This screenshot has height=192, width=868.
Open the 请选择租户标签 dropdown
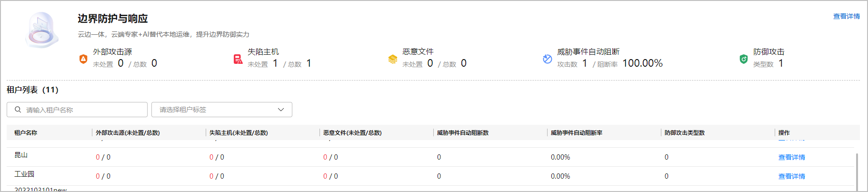point(221,110)
